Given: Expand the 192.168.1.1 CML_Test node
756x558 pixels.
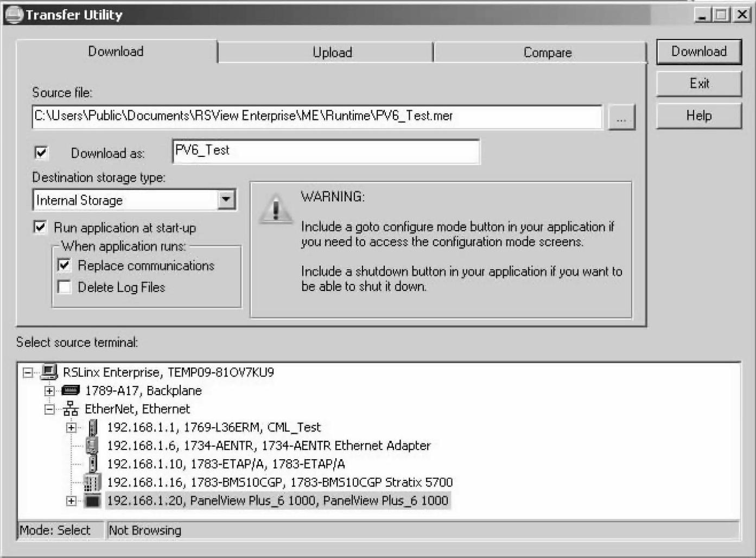Looking at the screenshot, I should 71,428.
